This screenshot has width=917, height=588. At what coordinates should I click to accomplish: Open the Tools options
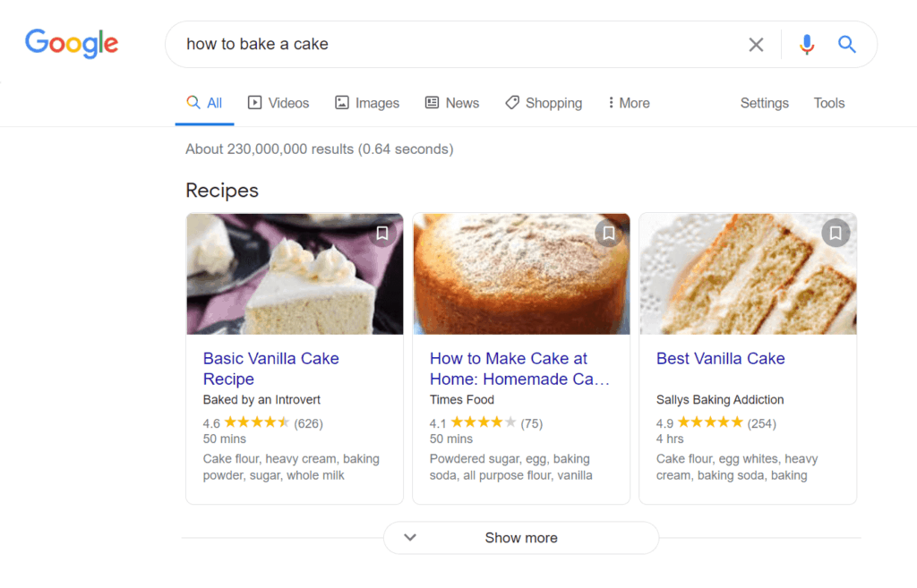click(x=828, y=103)
